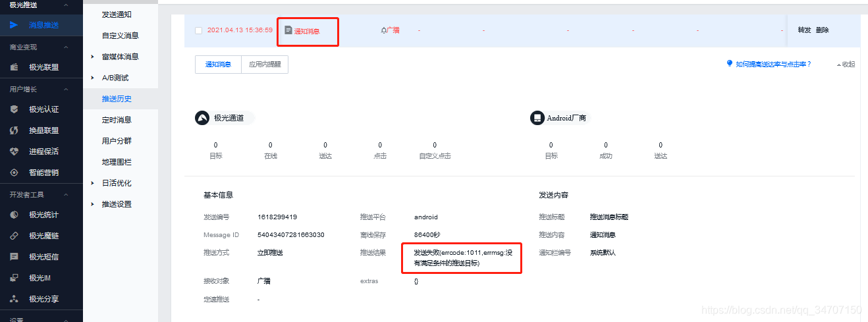Click the Android厂商 device icon
This screenshot has height=322, width=868.
537,118
